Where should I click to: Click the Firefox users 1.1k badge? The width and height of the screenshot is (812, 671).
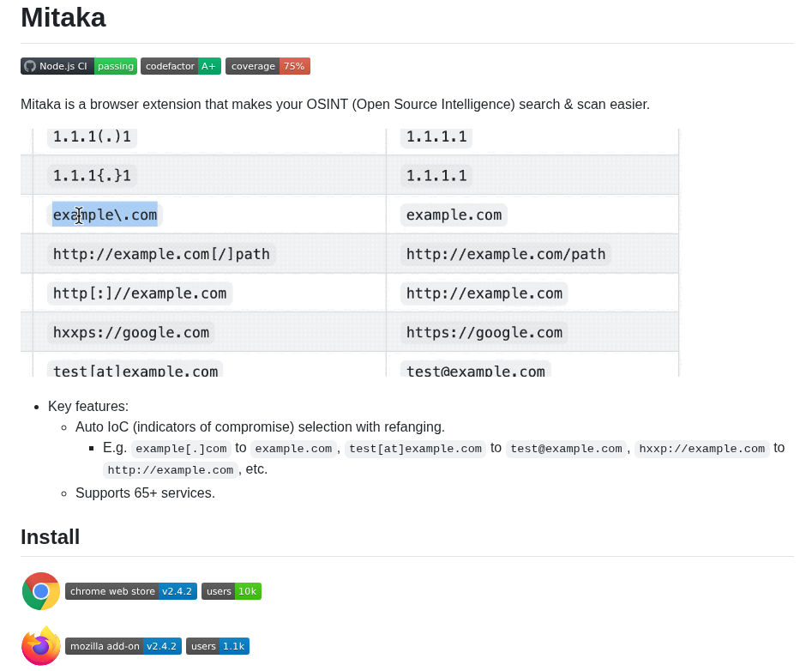point(218,646)
